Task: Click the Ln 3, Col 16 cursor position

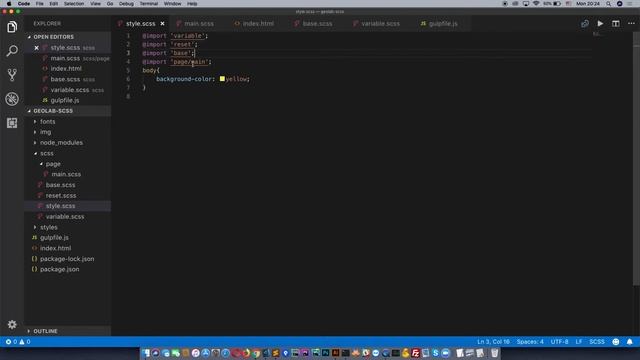Action: pos(493,342)
